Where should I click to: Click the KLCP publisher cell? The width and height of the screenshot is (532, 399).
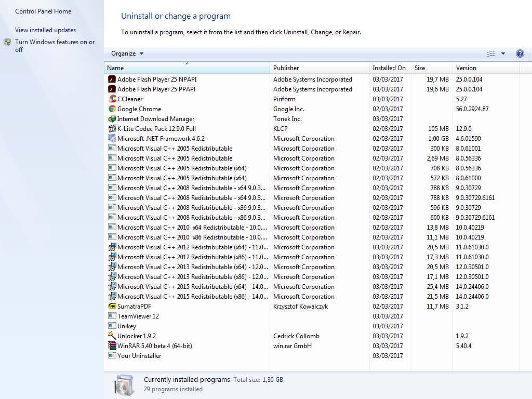pyautogui.click(x=281, y=129)
